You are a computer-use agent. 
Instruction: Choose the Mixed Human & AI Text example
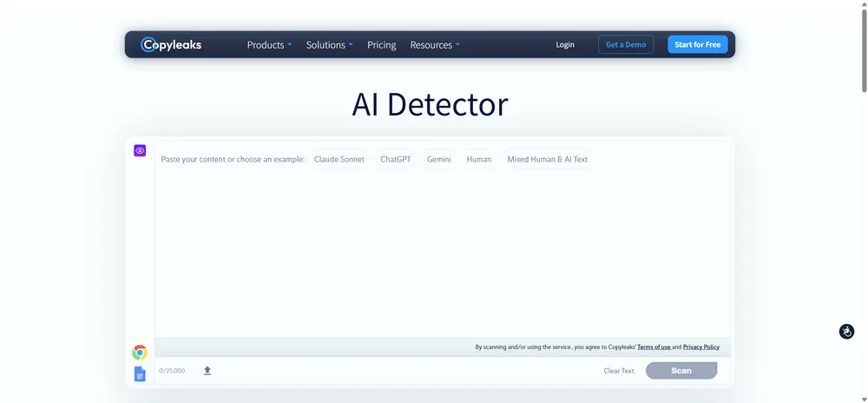coord(548,159)
